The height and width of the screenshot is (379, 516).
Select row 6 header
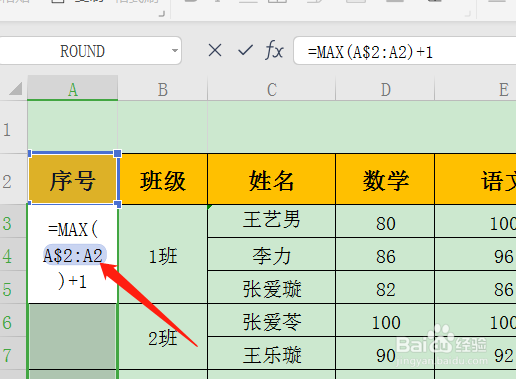point(13,320)
